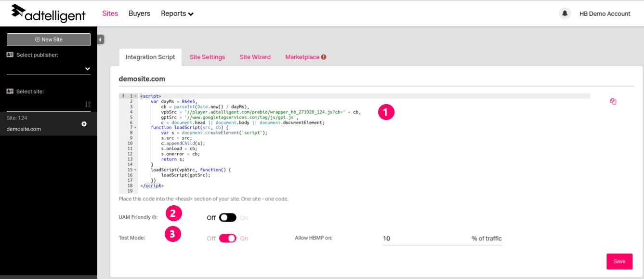Click the UAM Friendly info icon
Viewport: 644px width, 279px height.
tap(154, 217)
